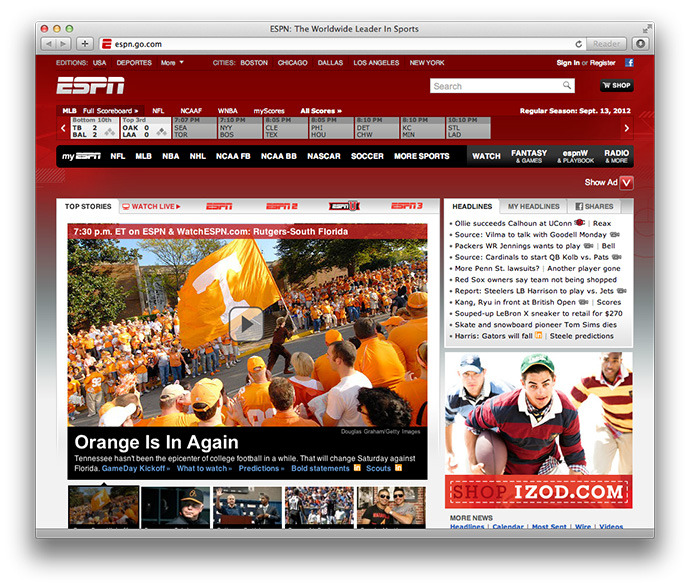Add bookmark with the plus button
This screenshot has width=690, height=588.
pos(85,44)
